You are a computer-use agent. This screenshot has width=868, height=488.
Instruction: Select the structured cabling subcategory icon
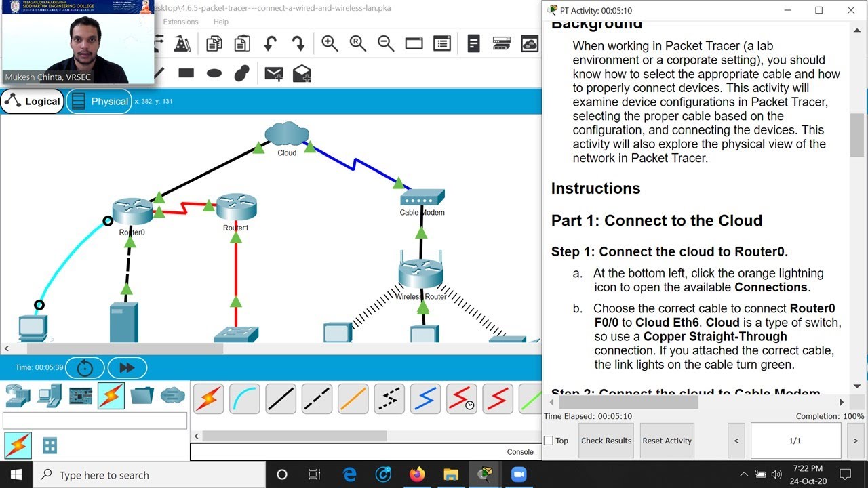click(x=50, y=445)
